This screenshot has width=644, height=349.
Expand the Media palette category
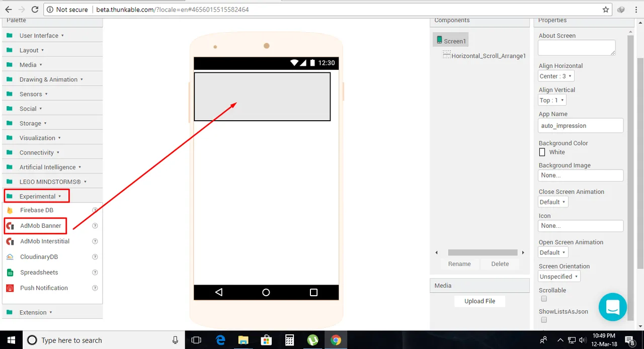52,65
